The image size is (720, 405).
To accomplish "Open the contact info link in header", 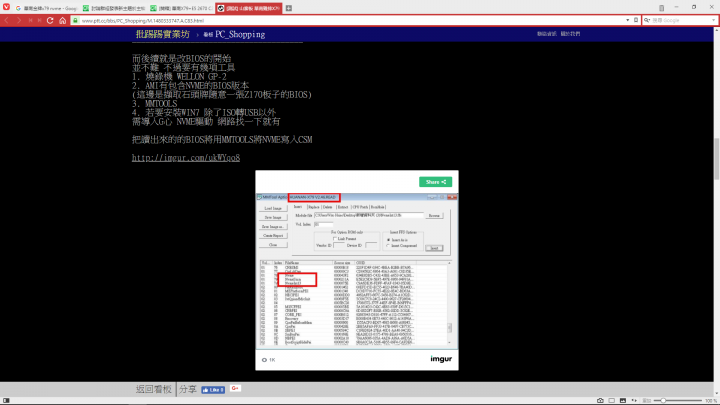I will (x=547, y=34).
